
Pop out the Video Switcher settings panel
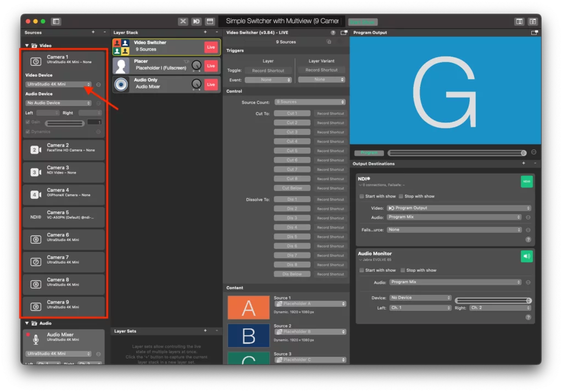(x=344, y=32)
